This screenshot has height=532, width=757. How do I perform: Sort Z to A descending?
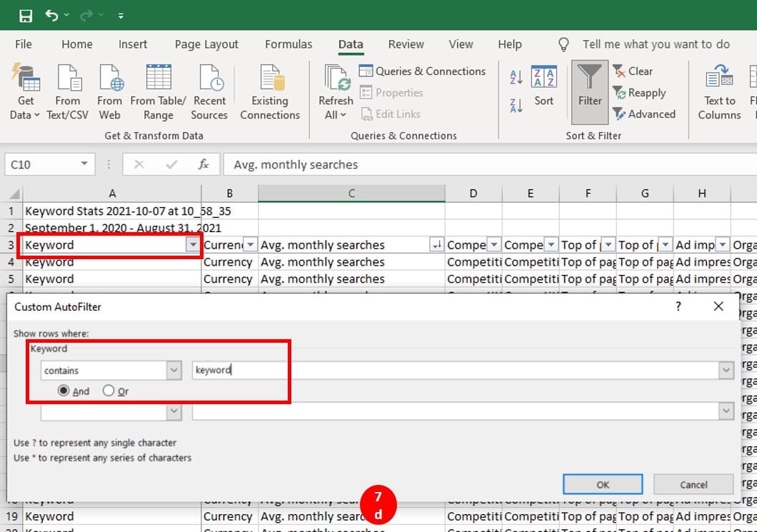tap(516, 105)
